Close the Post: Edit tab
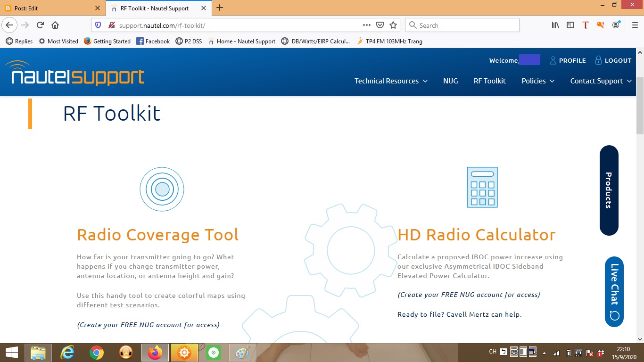 point(98,8)
